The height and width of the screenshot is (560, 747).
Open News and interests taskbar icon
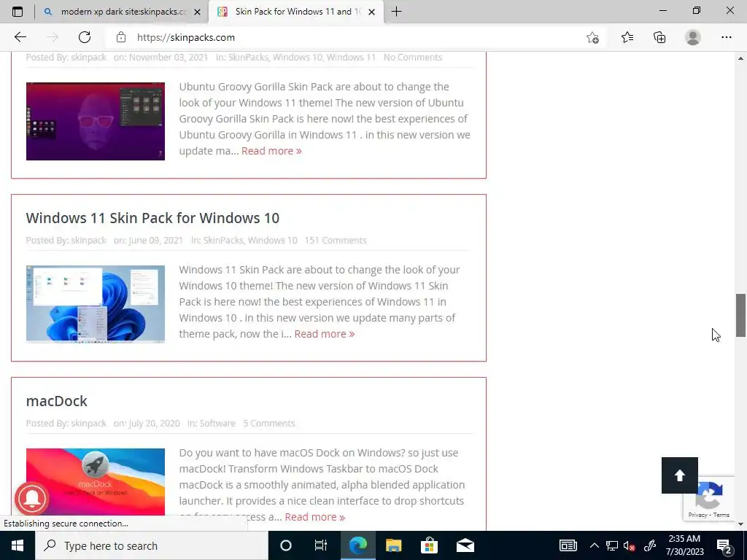pyautogui.click(x=568, y=545)
